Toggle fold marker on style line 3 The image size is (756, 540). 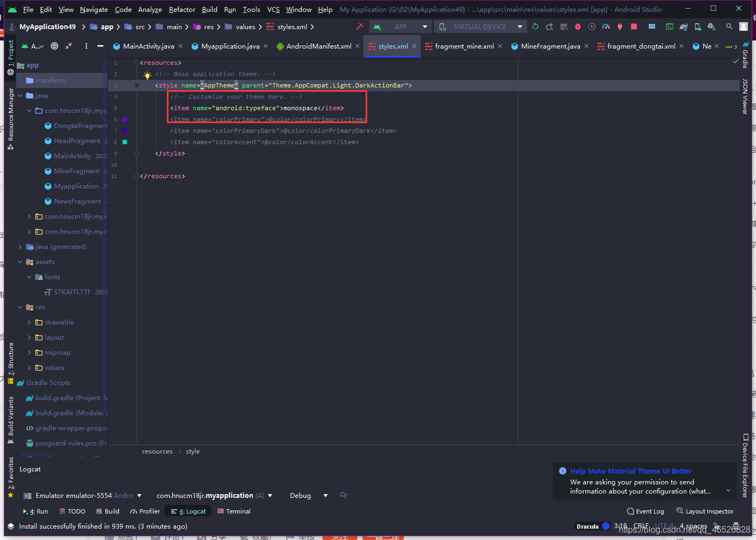(137, 85)
